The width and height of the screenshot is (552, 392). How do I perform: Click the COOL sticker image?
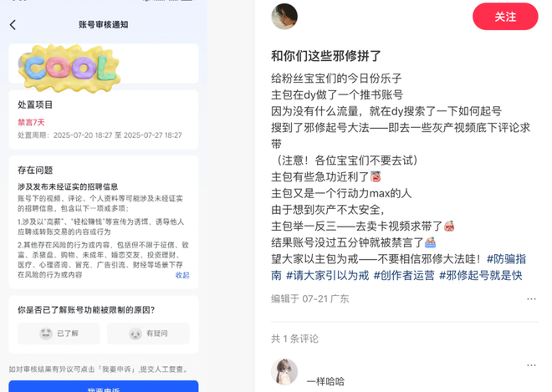[69, 68]
